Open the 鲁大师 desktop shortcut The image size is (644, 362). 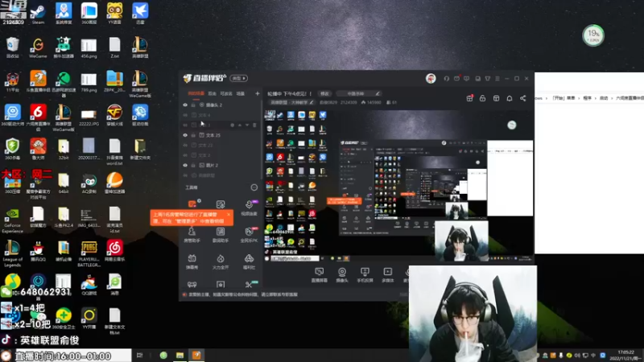click(x=38, y=148)
